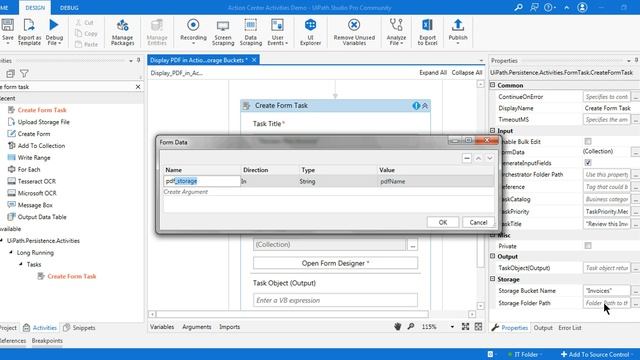Image resolution: width=640 pixels, height=360 pixels.
Task: Open the open-documents dropdown arrow
Action: click(481, 60)
